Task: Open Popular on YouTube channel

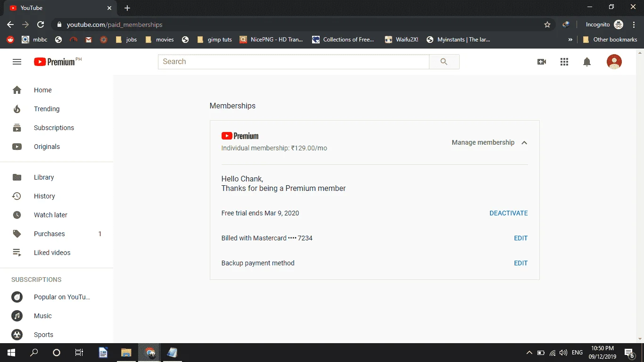Action: tap(57, 297)
